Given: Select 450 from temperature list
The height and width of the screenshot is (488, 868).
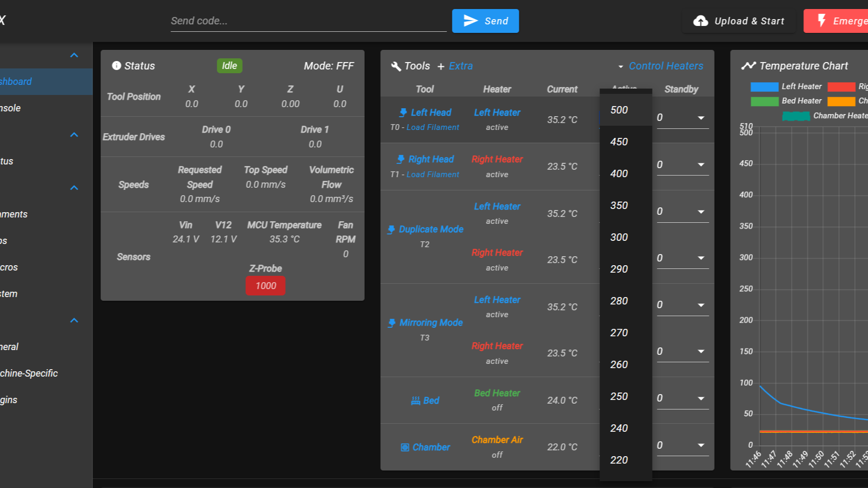Looking at the screenshot, I should click(626, 142).
